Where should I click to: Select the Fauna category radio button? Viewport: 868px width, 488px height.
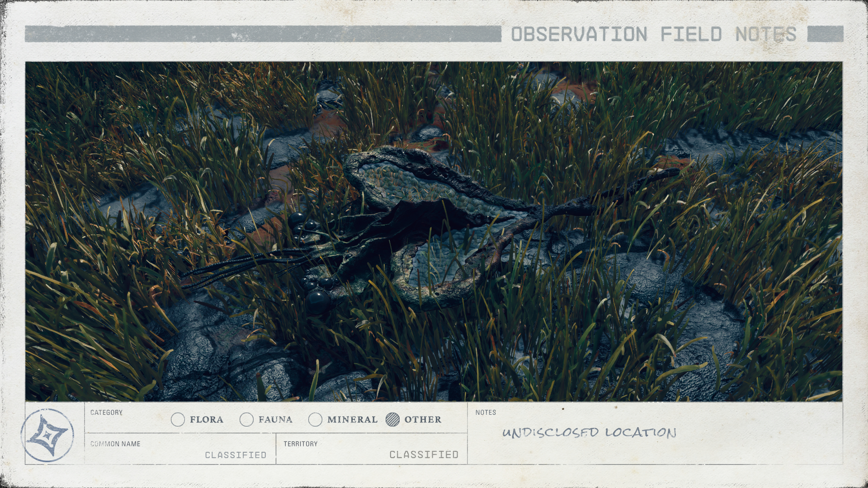coord(246,420)
